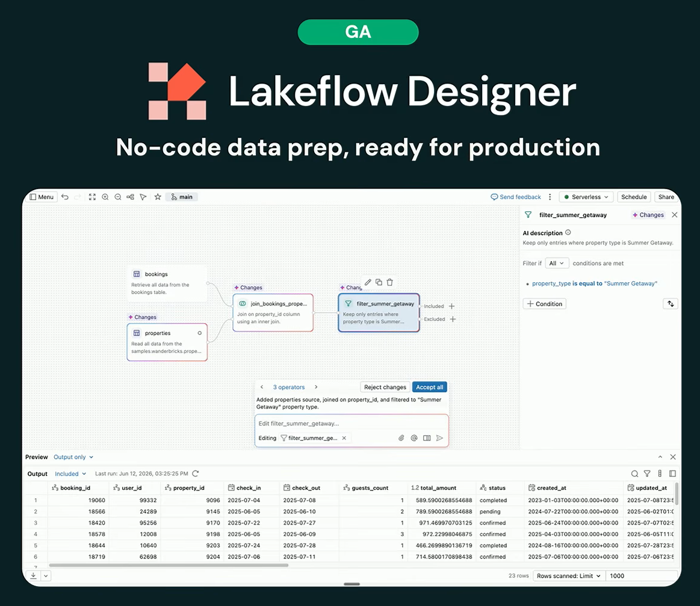Click the property_type is equal to condition
Viewport: 700px width, 606px height.
click(x=594, y=283)
